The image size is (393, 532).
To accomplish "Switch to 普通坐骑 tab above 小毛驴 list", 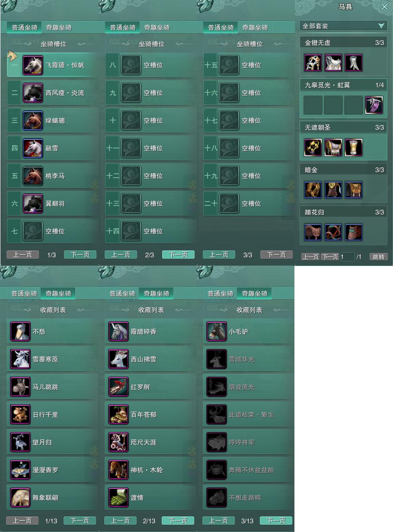I will (x=220, y=293).
